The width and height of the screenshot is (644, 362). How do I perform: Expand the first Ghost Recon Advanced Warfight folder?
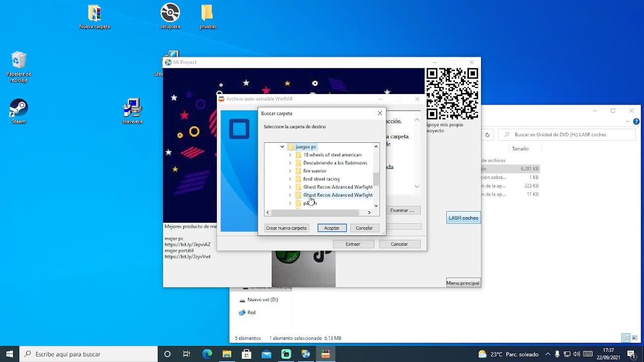click(290, 187)
